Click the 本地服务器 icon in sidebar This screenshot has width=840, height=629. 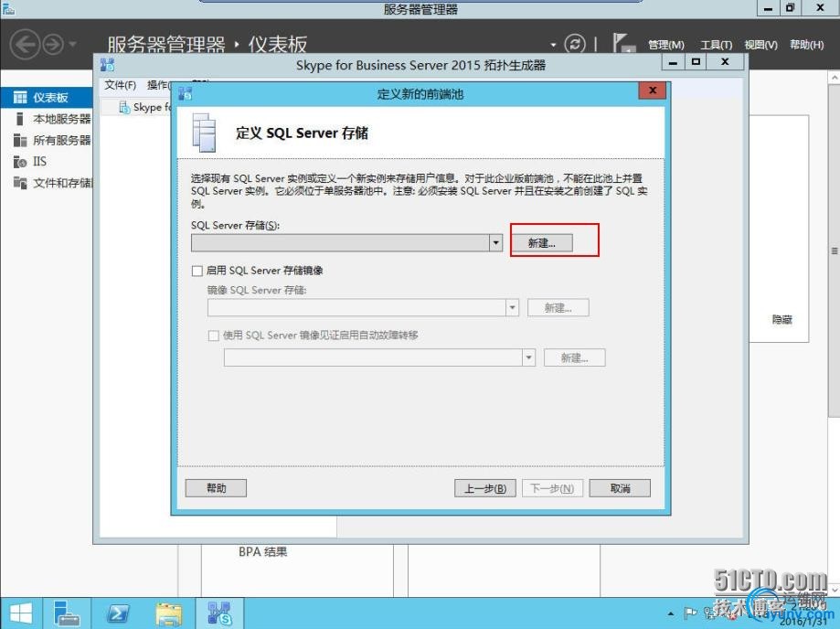click(x=20, y=119)
